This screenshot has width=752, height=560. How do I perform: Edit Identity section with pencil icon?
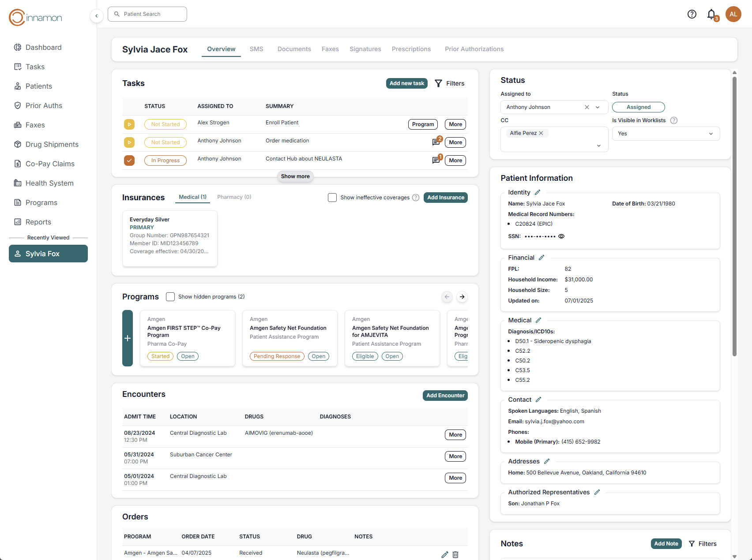click(538, 192)
